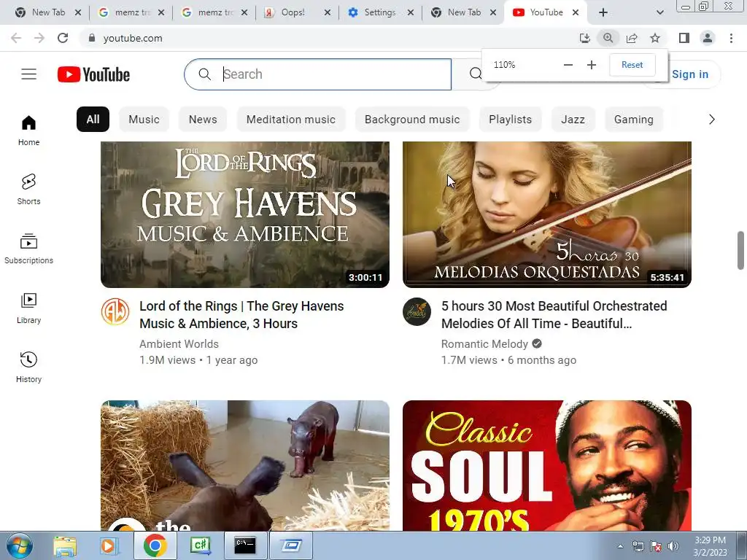This screenshot has height=560, width=747.
Task: Click the search submit magnifier button
Action: coord(476,74)
